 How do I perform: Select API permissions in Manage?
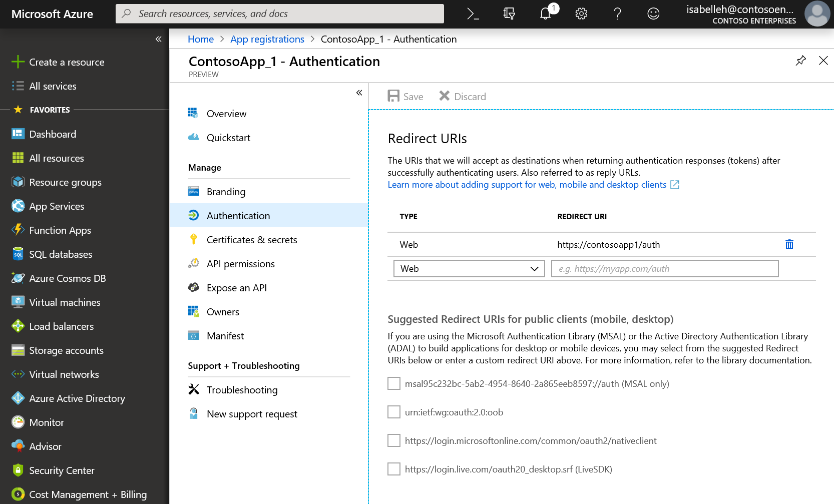tap(240, 264)
